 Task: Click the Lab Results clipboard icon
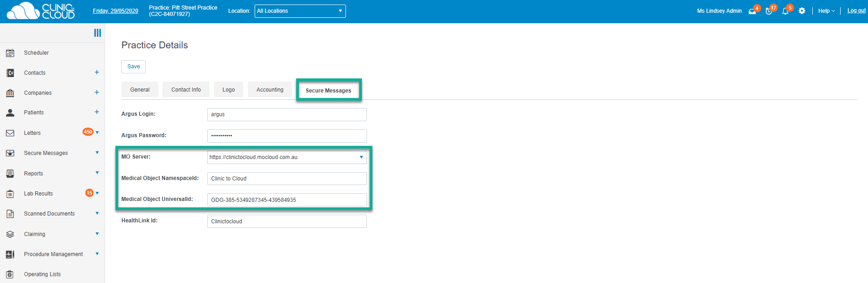click(10, 194)
